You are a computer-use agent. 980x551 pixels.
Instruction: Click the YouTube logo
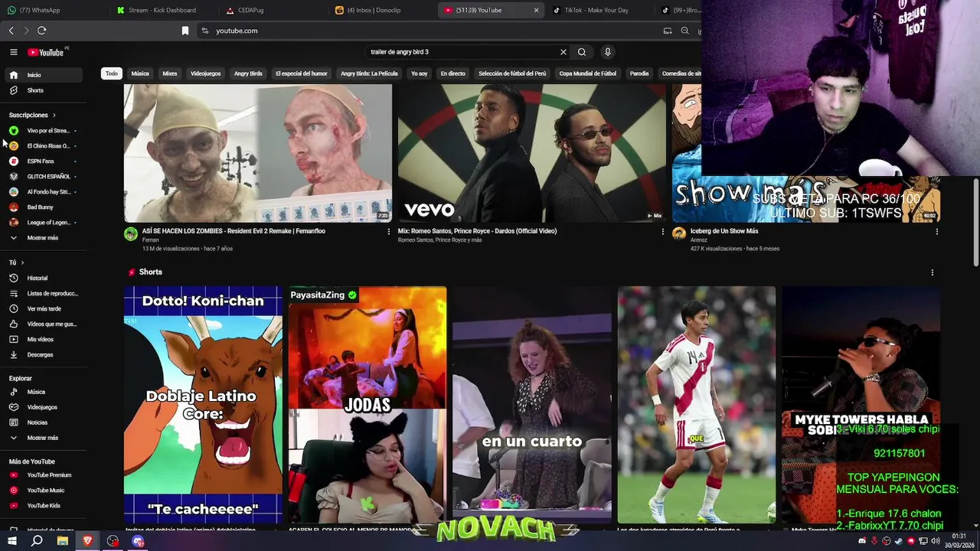click(x=46, y=52)
